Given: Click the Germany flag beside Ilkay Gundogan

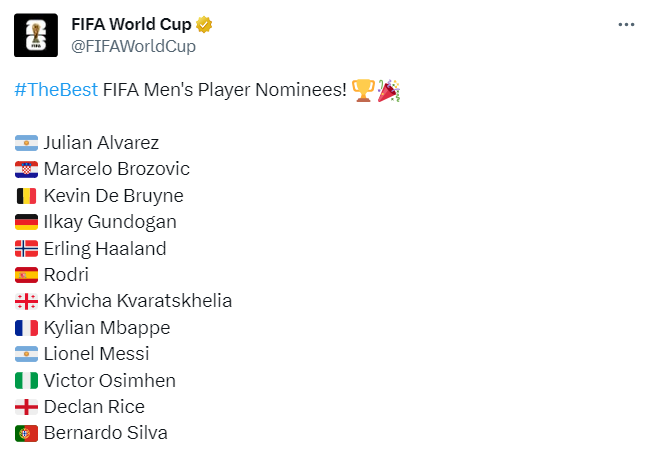Looking at the screenshot, I should click(27, 222).
